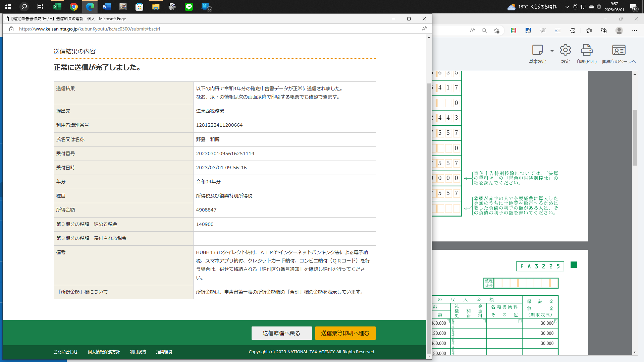View site info lock icon in popup window
Screen dimensions: 644x362
11,29
